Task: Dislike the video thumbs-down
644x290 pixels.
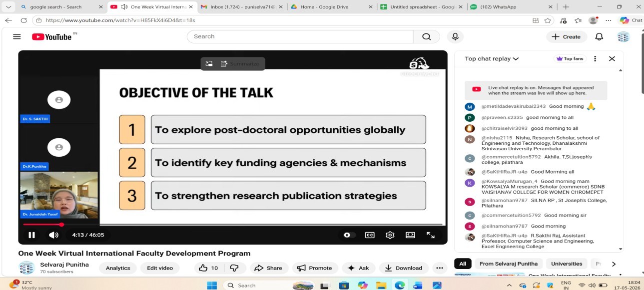Action: coord(234,268)
